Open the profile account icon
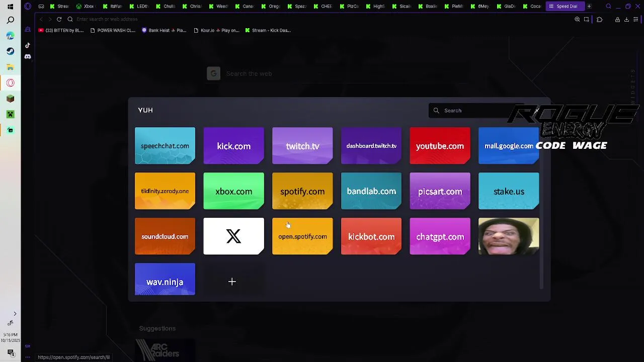 617,19
